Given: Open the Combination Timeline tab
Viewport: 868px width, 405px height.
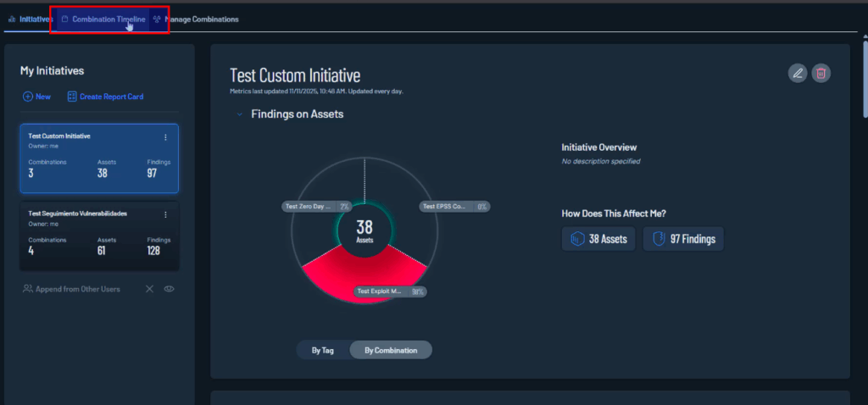Looking at the screenshot, I should pos(108,19).
